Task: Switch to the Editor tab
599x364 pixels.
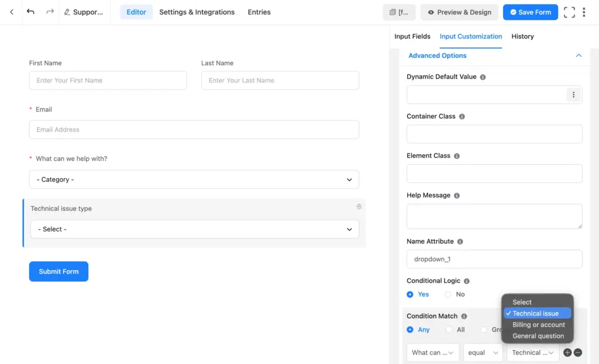Action: [136, 12]
